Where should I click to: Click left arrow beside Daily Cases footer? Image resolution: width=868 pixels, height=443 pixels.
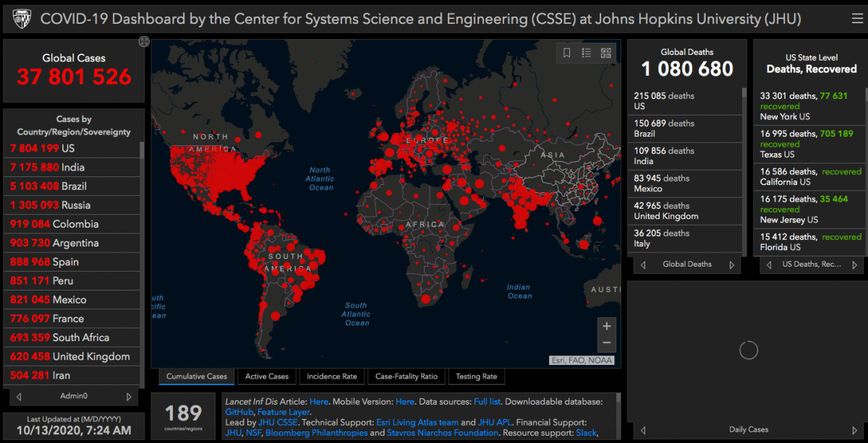(644, 430)
